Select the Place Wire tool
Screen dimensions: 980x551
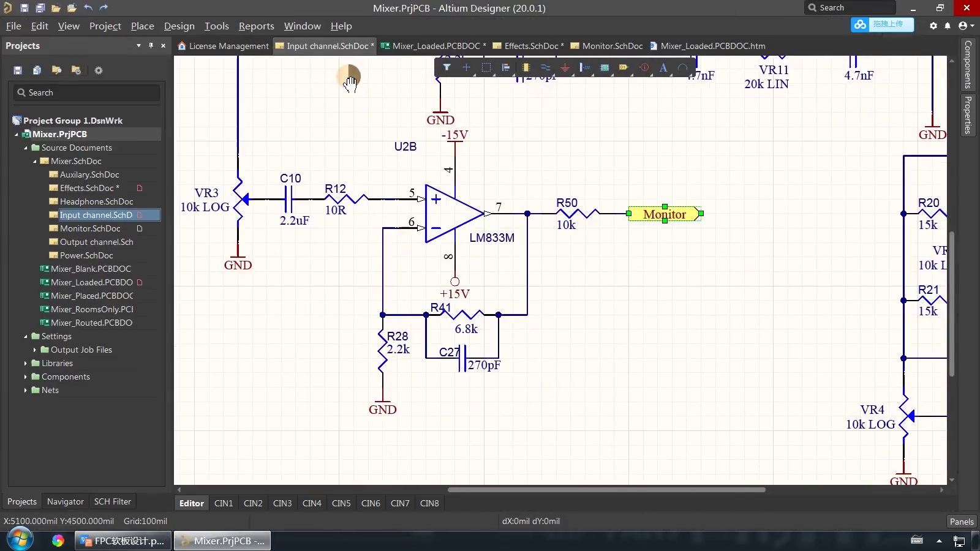[x=546, y=68]
